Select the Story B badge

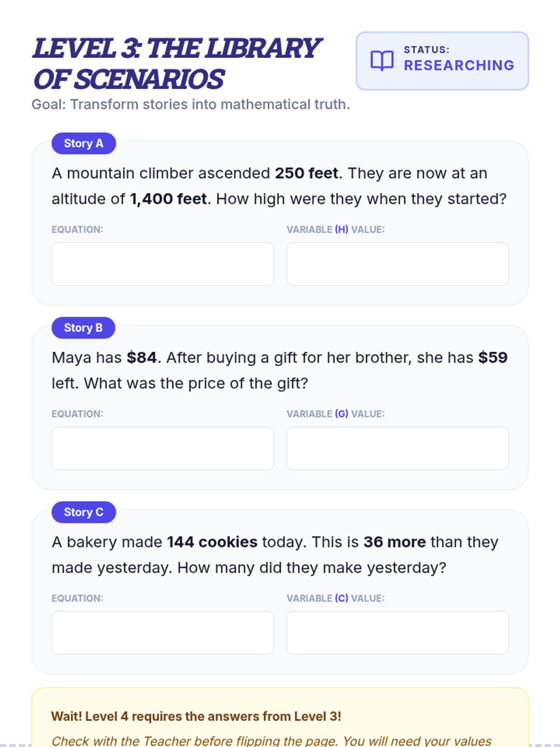(83, 328)
